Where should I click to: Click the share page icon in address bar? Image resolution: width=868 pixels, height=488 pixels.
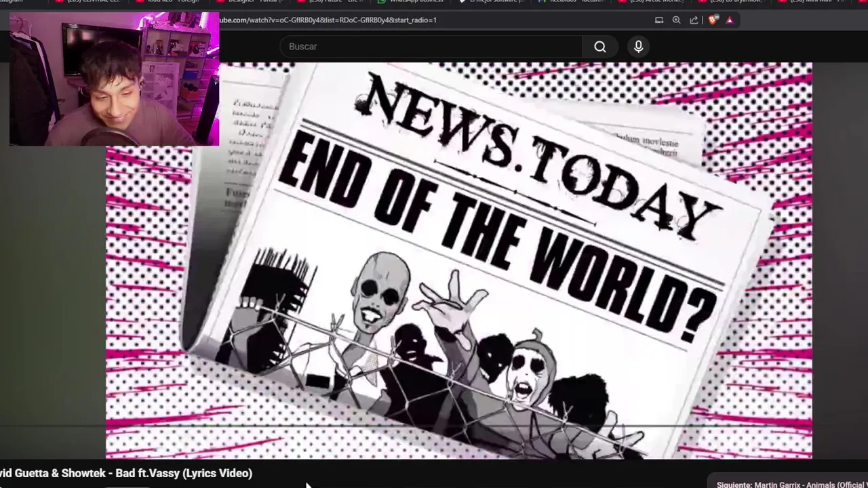click(694, 20)
